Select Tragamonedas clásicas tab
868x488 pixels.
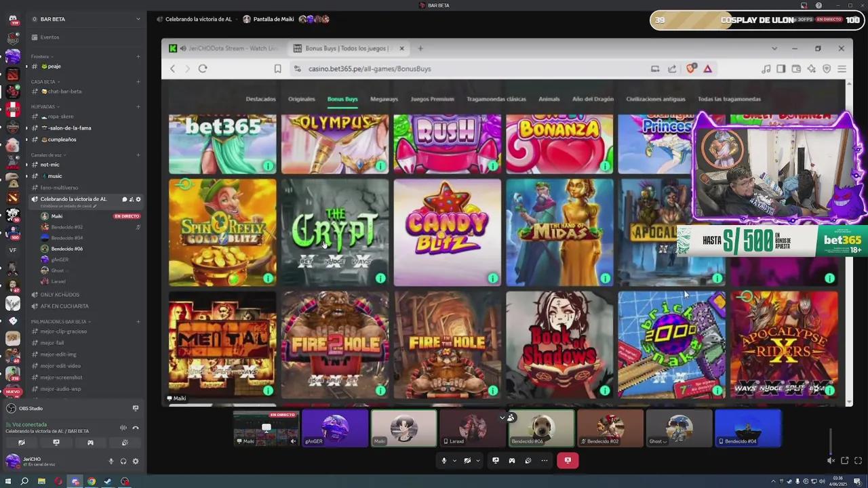pyautogui.click(x=496, y=99)
